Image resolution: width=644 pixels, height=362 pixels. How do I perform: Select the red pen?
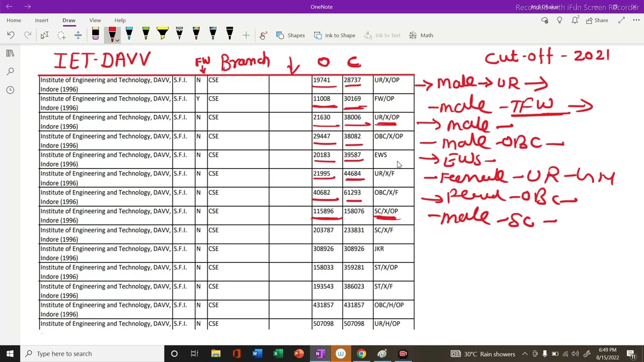112,34
